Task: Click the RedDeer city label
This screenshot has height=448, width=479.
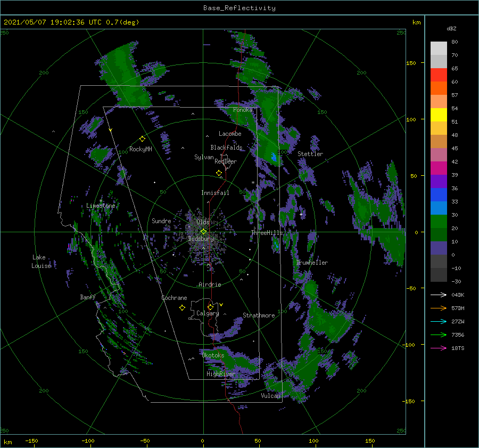Action: coord(226,161)
